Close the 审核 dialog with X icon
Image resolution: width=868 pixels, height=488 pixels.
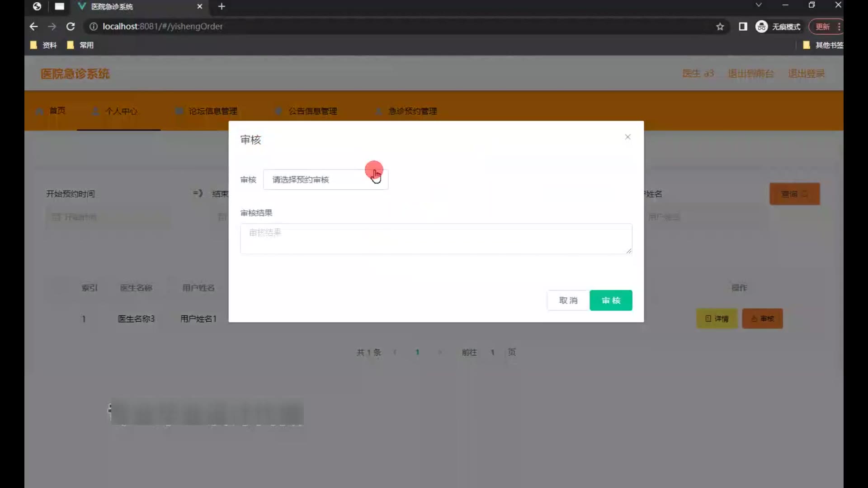point(627,137)
